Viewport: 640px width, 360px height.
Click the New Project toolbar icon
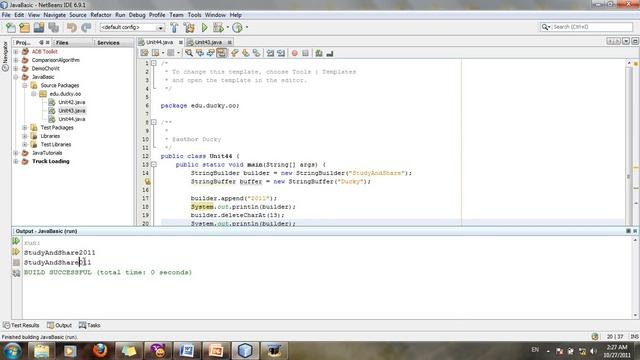coord(24,27)
